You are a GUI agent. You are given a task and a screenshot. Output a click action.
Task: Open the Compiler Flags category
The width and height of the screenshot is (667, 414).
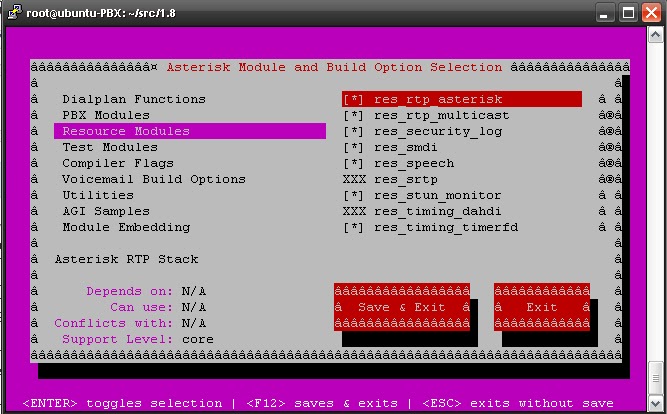[118, 163]
